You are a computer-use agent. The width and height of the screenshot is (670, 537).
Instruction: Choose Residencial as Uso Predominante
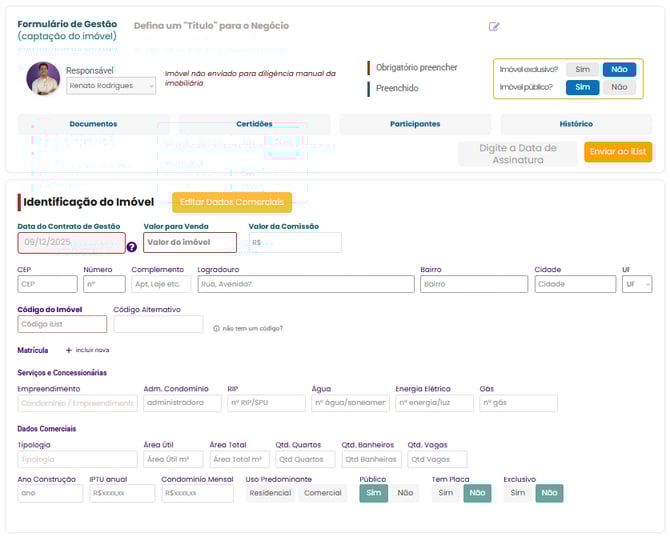pyautogui.click(x=270, y=493)
